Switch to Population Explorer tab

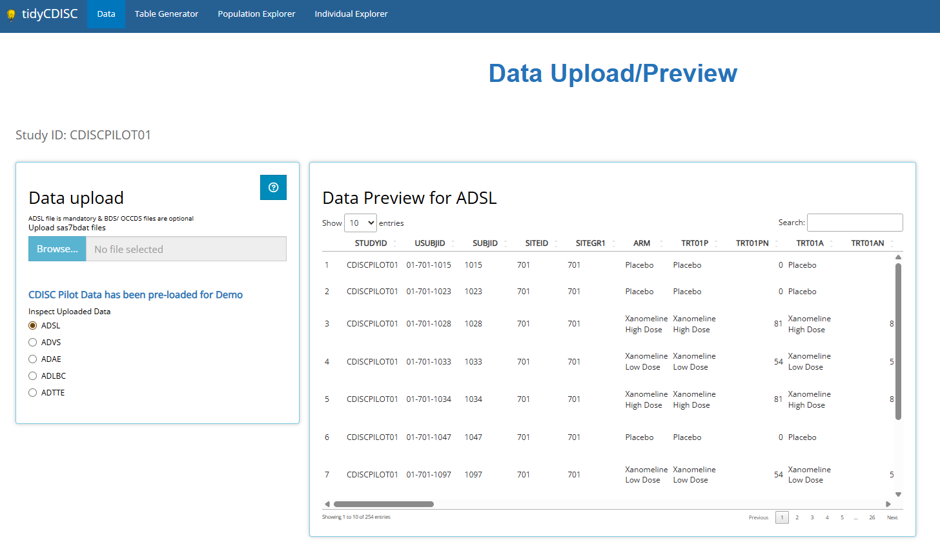[x=256, y=14]
